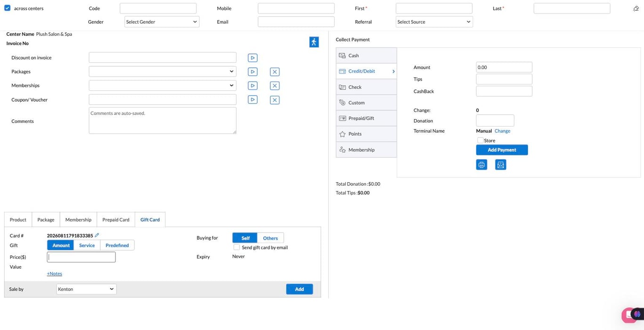This screenshot has height=330, width=644.
Task: Click the eraser clear-form icon
Action: click(x=636, y=8)
